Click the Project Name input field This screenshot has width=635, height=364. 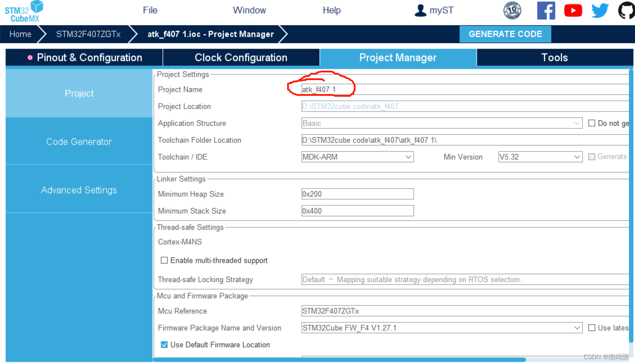point(465,90)
